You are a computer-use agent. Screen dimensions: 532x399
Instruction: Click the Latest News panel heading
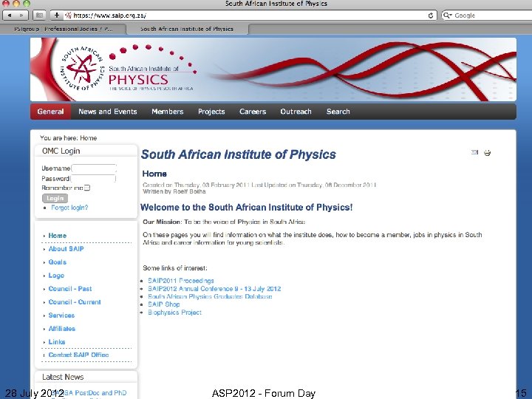point(63,377)
